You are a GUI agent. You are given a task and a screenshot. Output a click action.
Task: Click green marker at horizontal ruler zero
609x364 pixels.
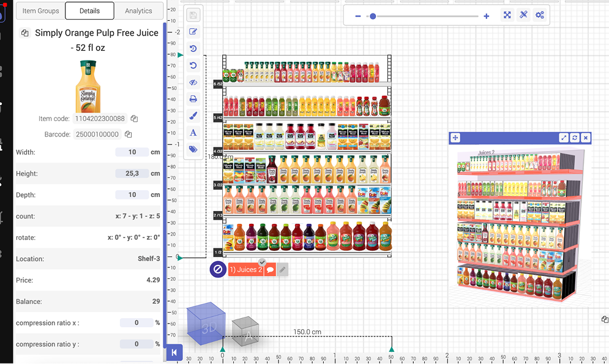point(223,349)
